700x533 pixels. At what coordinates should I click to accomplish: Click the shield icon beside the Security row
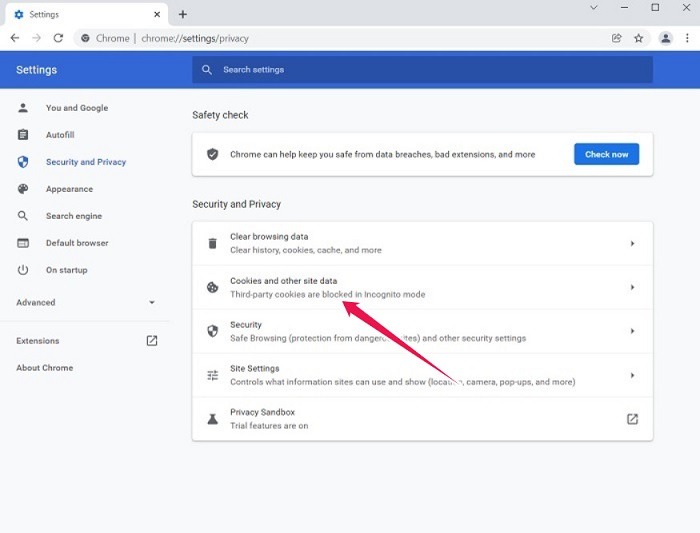point(212,331)
